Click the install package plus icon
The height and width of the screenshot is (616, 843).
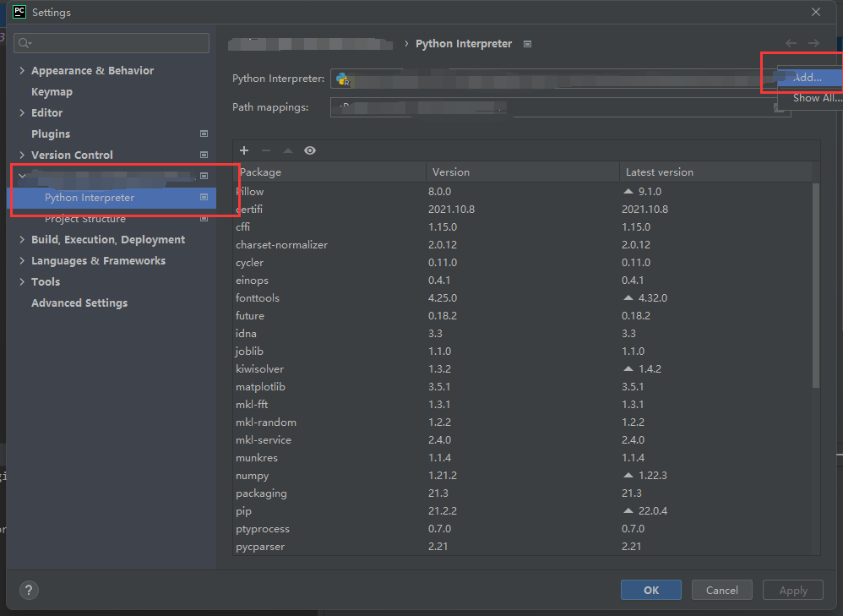244,150
